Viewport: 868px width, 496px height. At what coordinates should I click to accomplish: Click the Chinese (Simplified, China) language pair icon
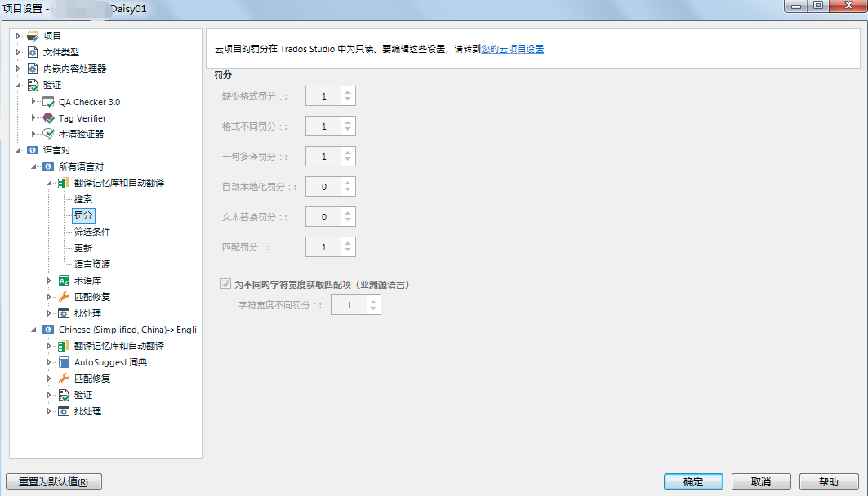48,330
